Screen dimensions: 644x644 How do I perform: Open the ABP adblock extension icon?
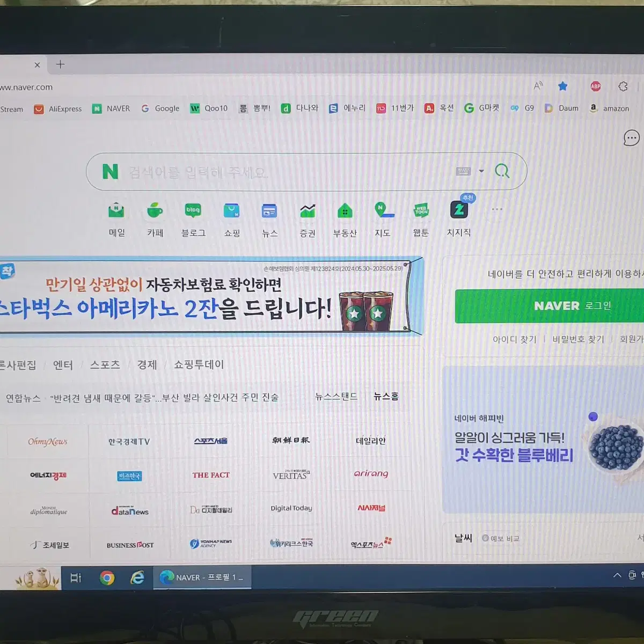595,86
